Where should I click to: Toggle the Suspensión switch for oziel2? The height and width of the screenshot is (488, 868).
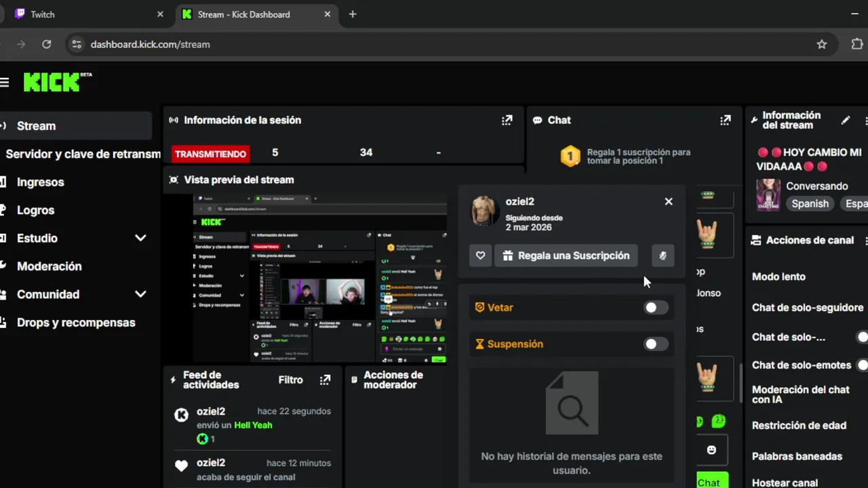(x=655, y=344)
